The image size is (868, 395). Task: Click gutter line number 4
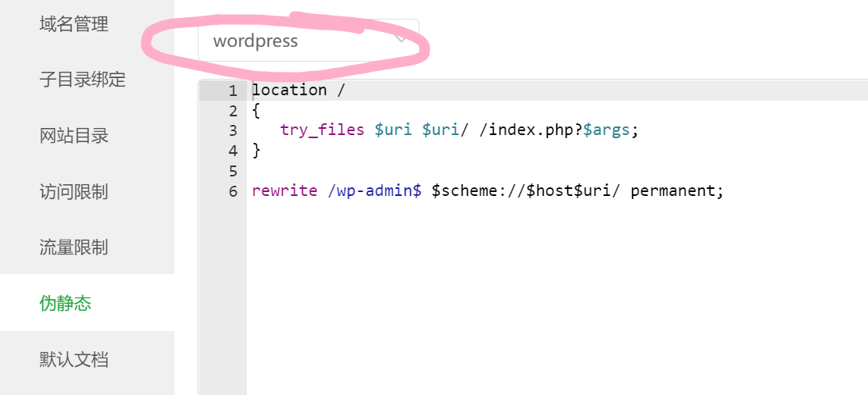[x=232, y=151]
